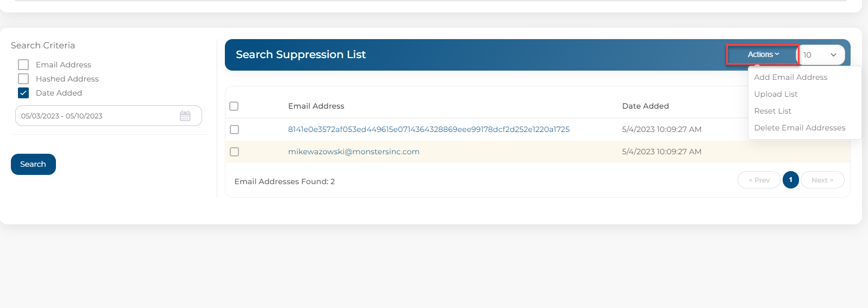Open the calendar date picker icon
Viewport: 868px width, 308px height.
click(x=185, y=116)
